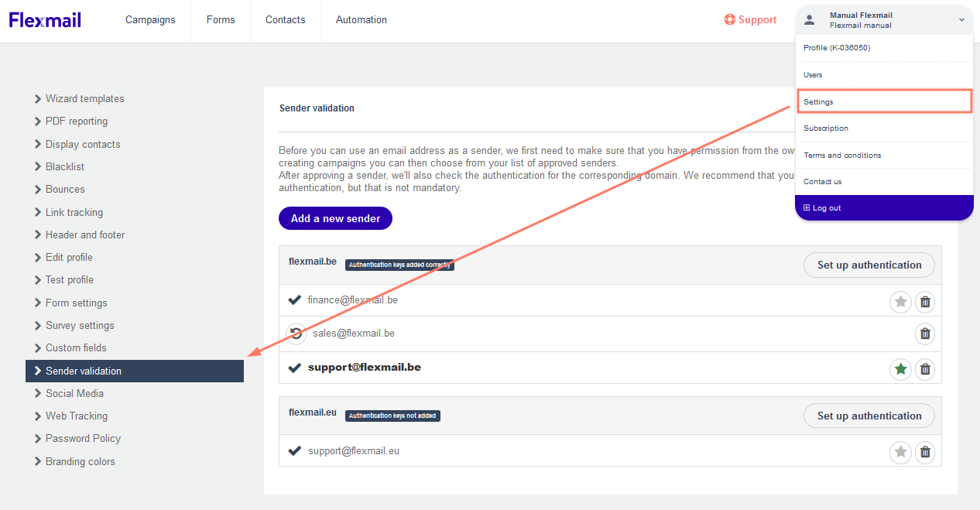Set up authentication for flexmail.eu domain
This screenshot has width=980, height=510.
[869, 416]
